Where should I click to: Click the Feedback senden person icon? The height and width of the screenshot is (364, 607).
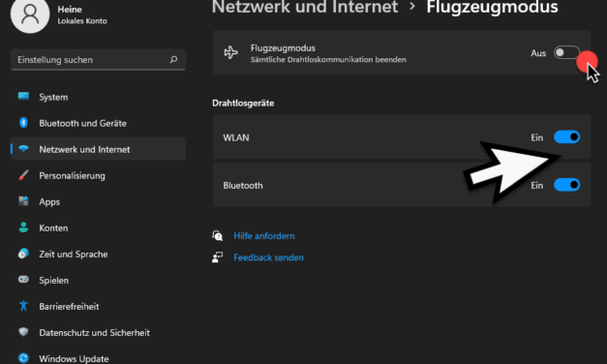[217, 258]
